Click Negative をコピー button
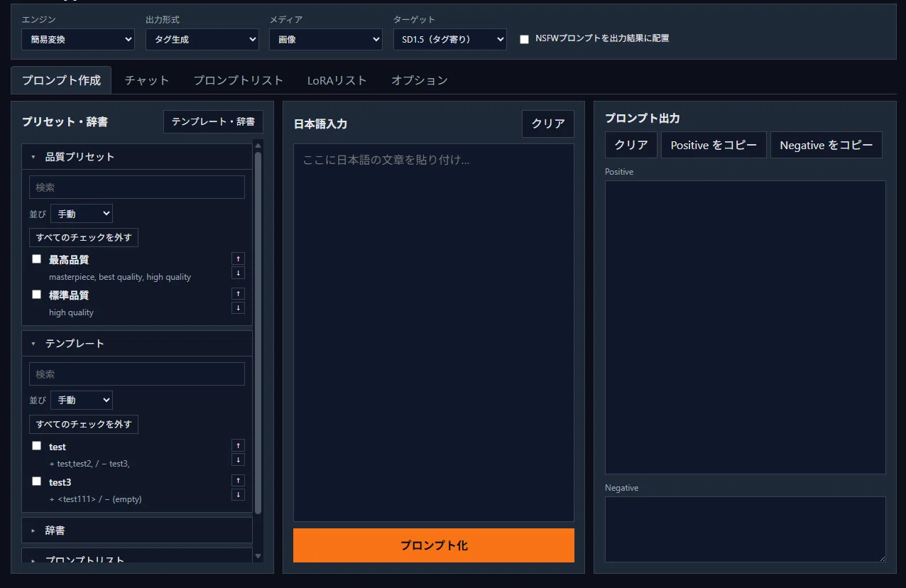 826,145
